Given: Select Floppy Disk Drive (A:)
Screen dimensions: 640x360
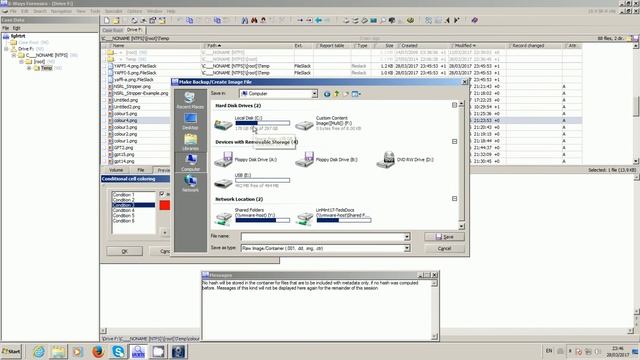Looking at the screenshot, I should point(245,160).
